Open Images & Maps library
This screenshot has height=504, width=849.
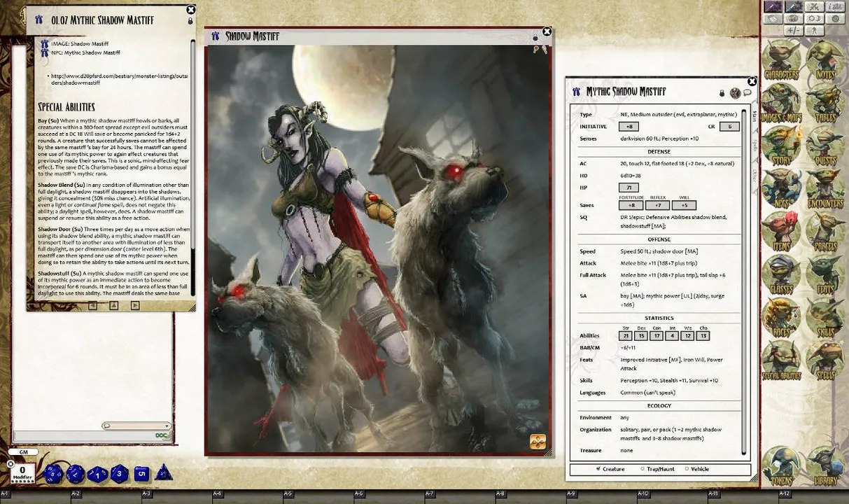click(x=782, y=104)
